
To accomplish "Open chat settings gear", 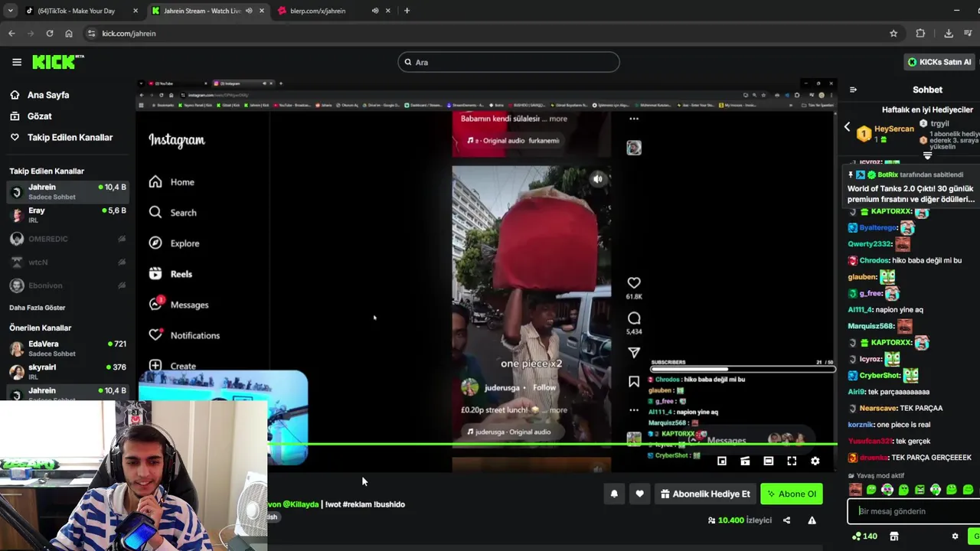I will coord(955,536).
